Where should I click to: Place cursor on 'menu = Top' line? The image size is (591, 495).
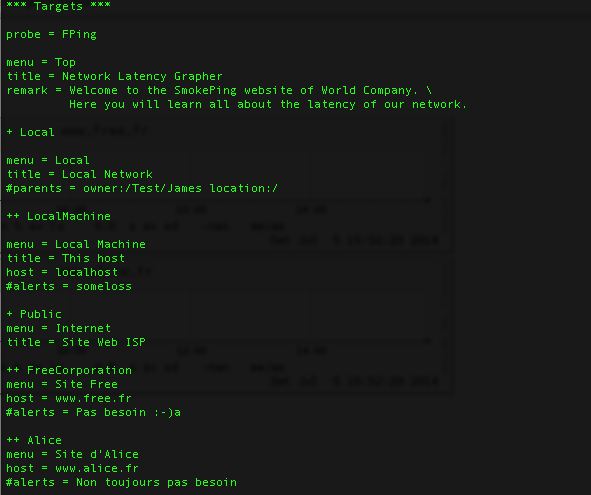[x=41, y=62]
